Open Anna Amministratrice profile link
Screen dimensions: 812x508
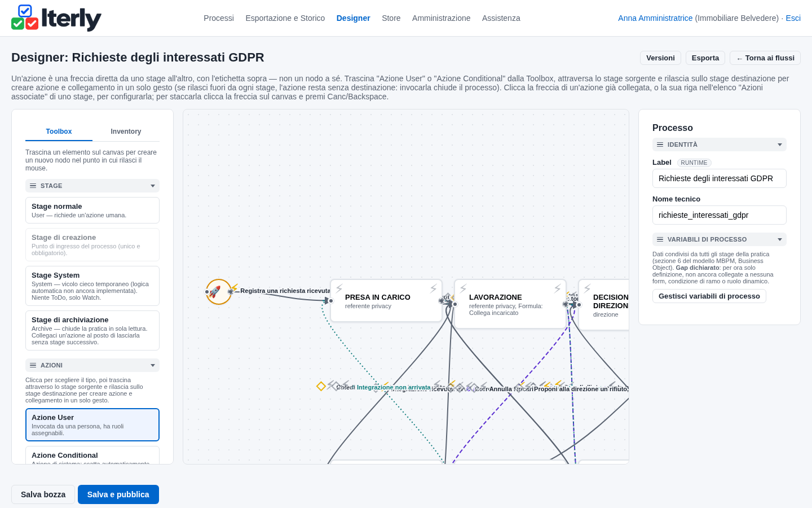click(655, 18)
